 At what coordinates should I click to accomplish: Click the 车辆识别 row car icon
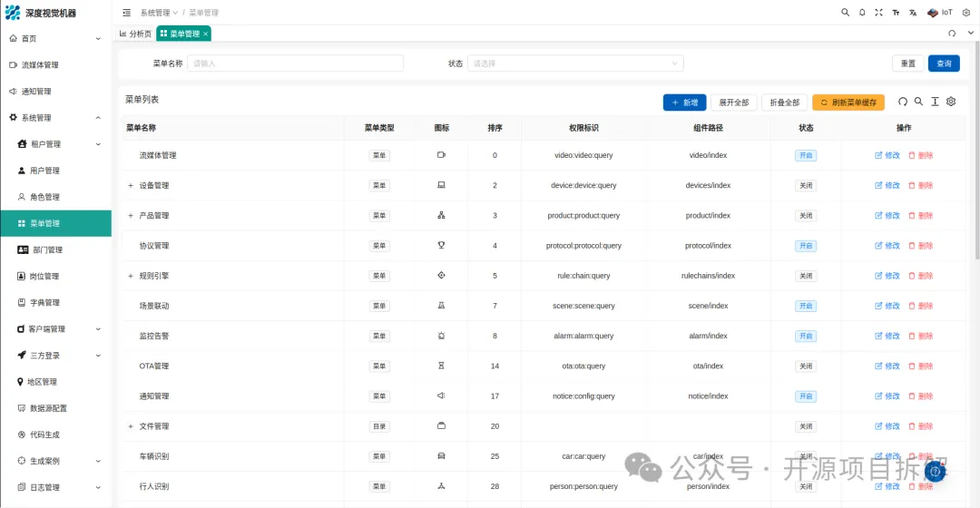click(x=441, y=455)
